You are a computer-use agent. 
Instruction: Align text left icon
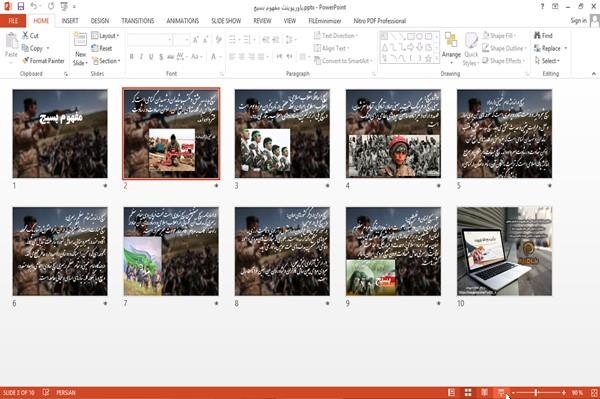click(x=232, y=57)
